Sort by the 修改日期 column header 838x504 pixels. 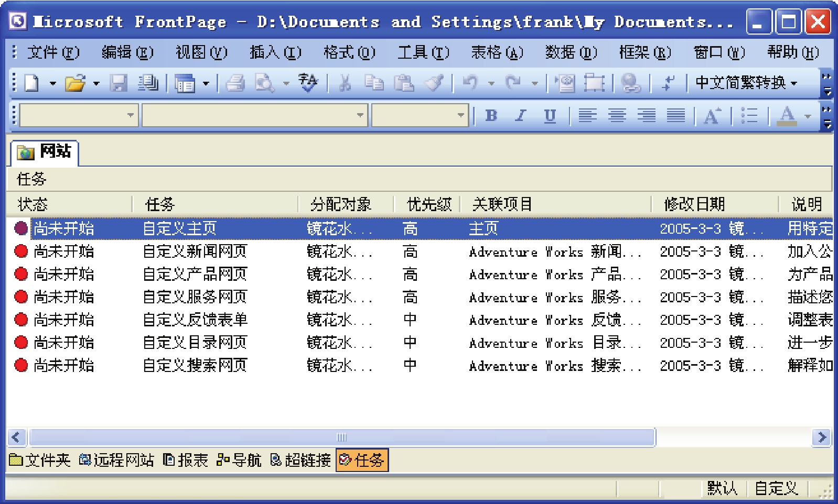tap(715, 204)
